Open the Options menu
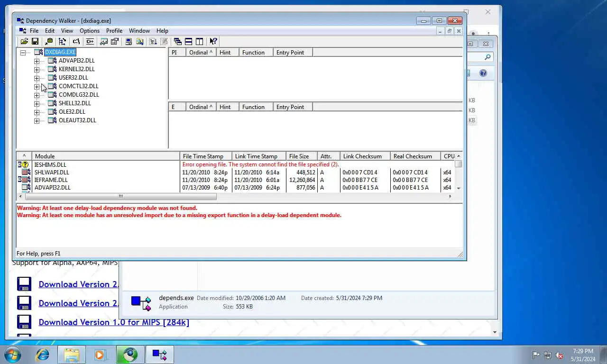607x364 pixels. click(x=90, y=31)
